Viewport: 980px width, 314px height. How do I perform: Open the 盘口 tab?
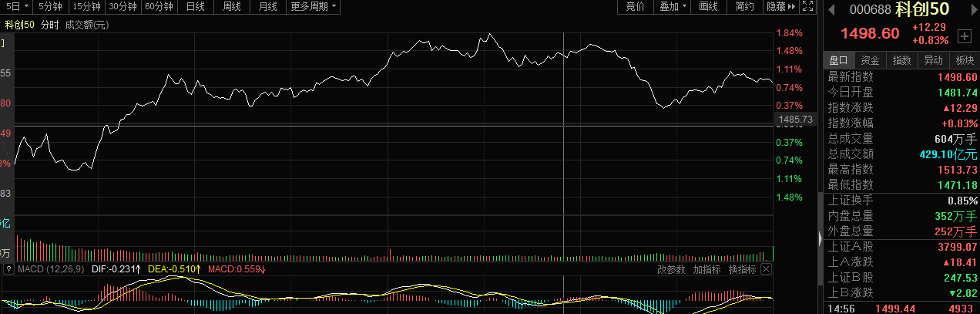coord(838,60)
